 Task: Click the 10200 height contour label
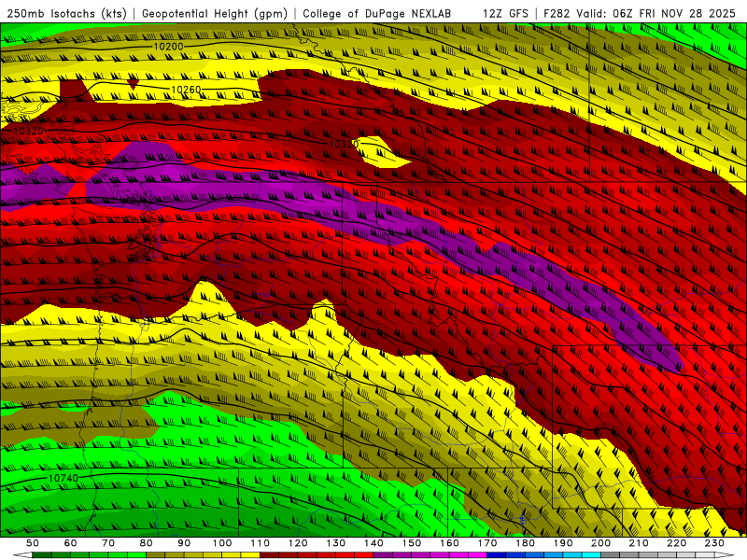click(168, 47)
